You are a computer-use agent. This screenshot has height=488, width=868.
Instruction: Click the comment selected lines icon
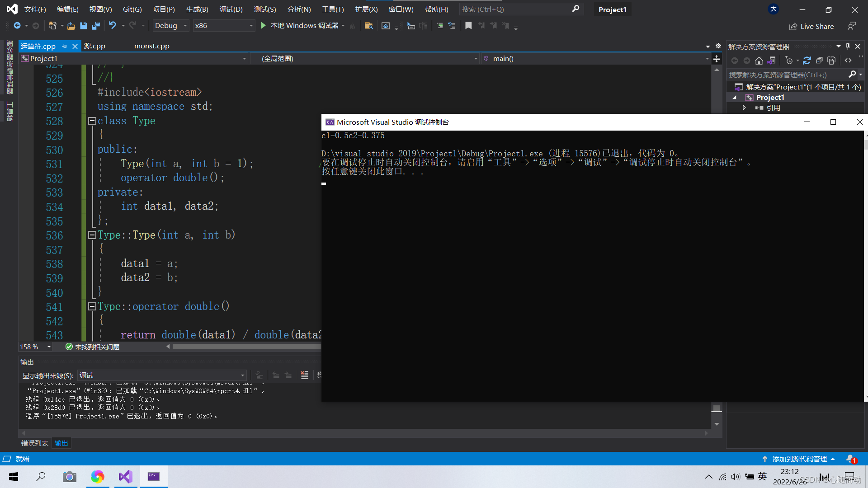[440, 26]
